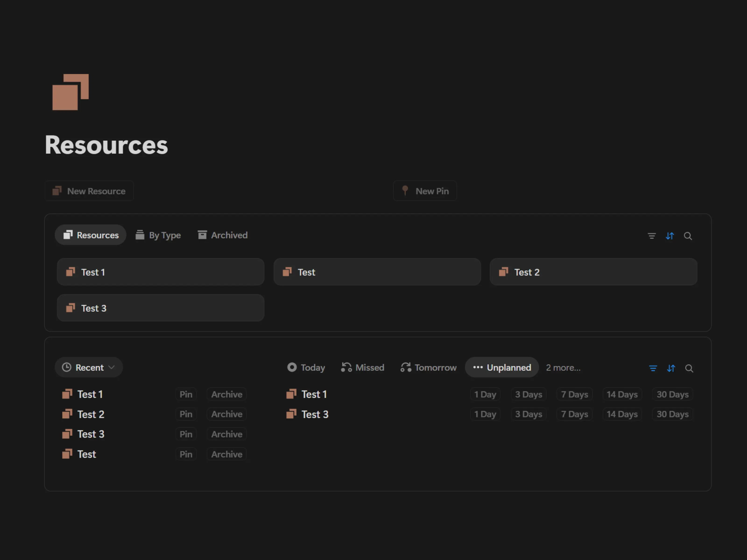Archive the Test 3 resource in Recent list
Viewport: 747px width, 560px height.
point(227,434)
